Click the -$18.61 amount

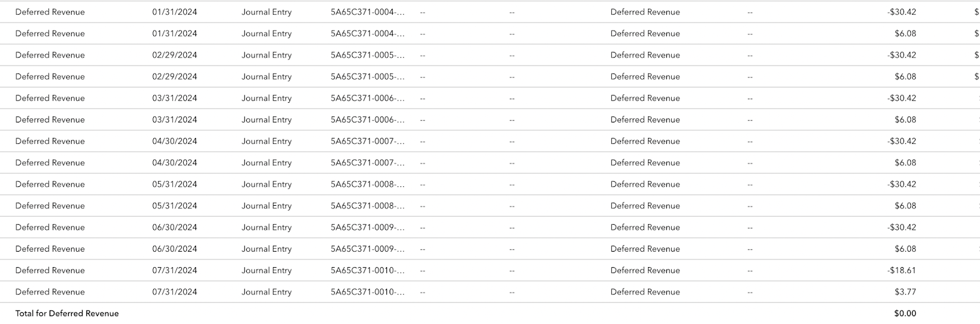pyautogui.click(x=902, y=270)
